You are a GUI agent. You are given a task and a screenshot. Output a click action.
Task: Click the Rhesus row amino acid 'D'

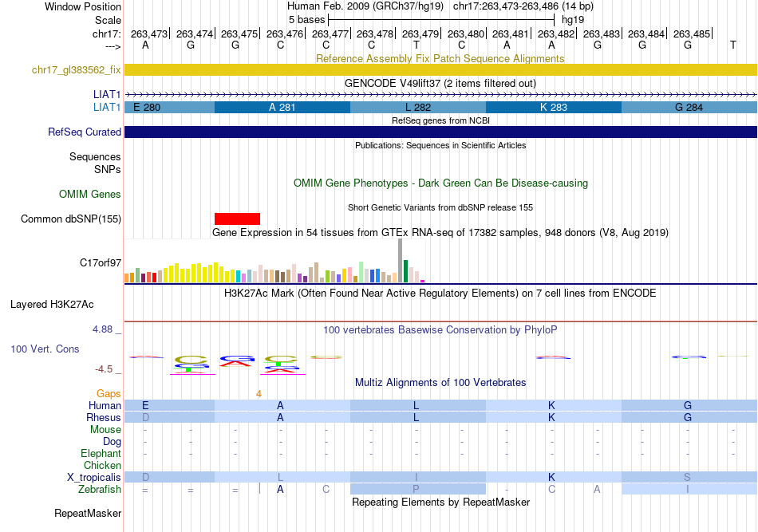(145, 417)
